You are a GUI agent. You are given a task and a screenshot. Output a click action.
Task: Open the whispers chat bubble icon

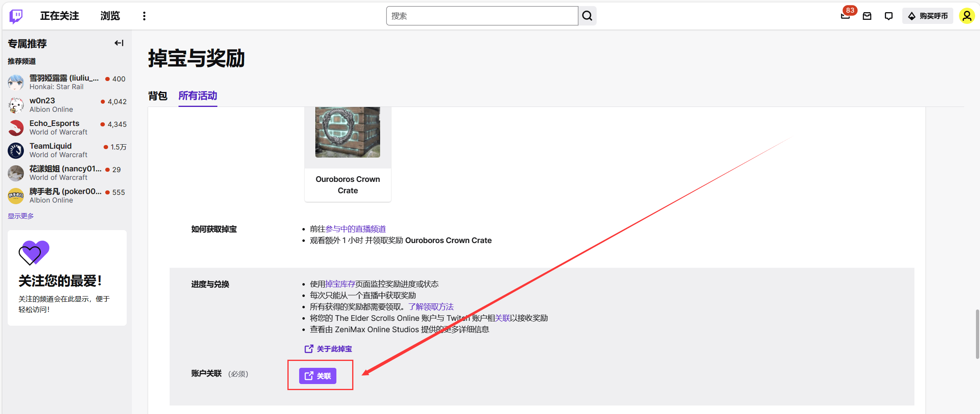(x=888, y=16)
